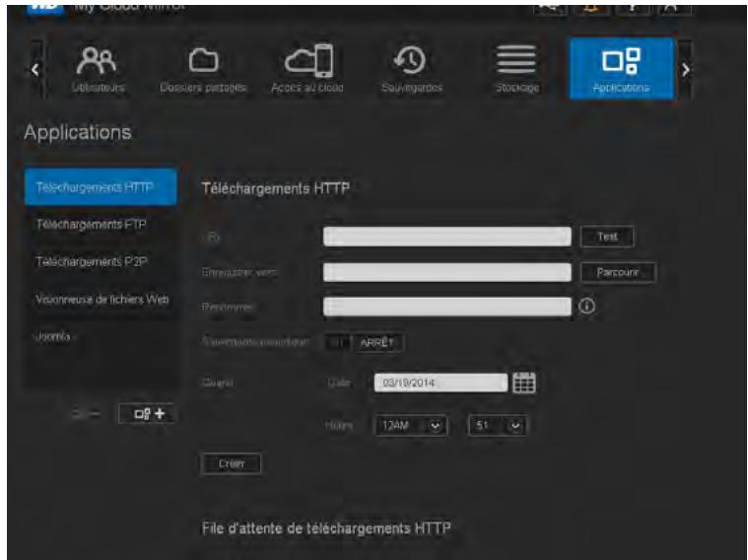Select Téléchargements P2P in the sidebar
Screen dimensions: 748x560
[101, 261]
